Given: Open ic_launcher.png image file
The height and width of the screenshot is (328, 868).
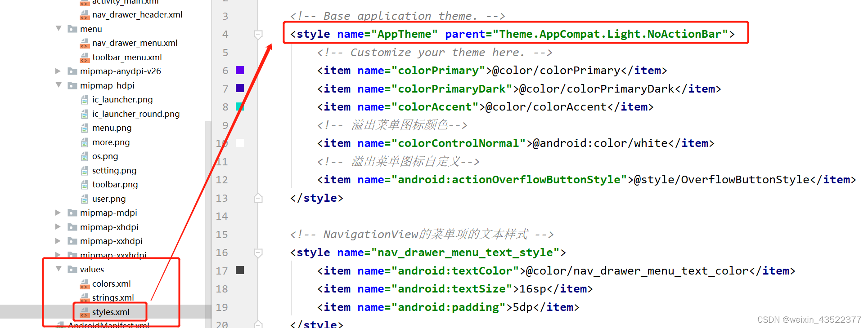Looking at the screenshot, I should (122, 100).
